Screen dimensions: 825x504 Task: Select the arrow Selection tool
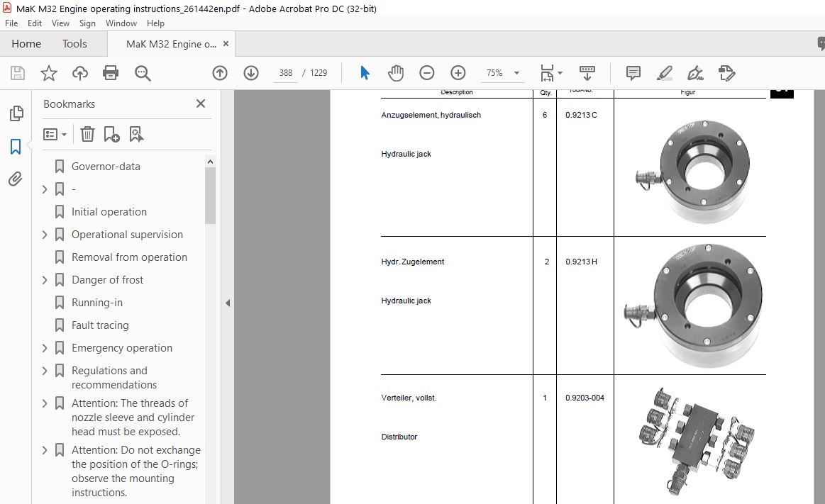(x=365, y=73)
